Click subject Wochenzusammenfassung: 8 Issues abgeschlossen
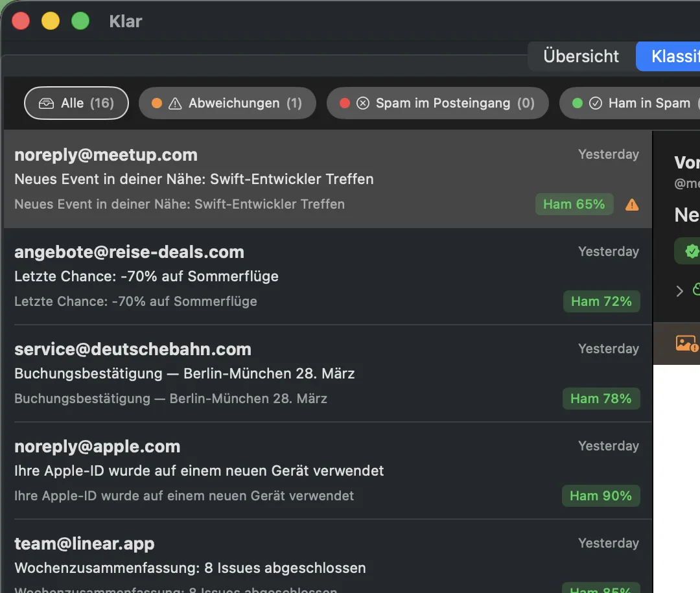 coord(190,568)
